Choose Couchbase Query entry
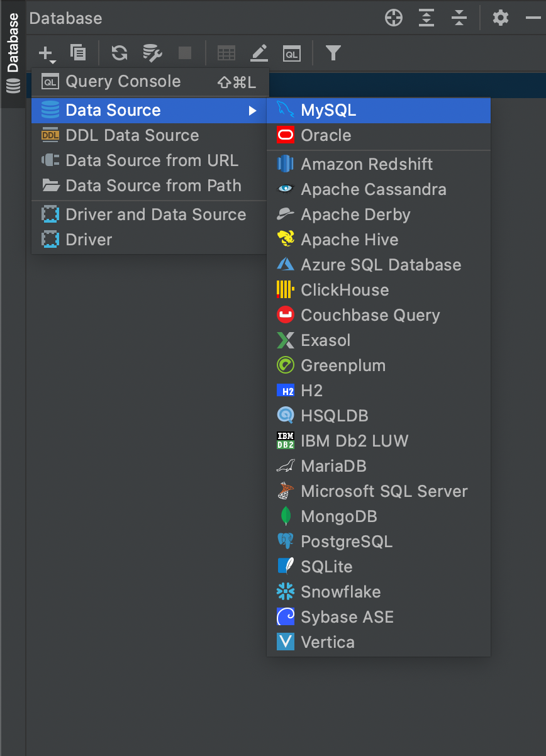This screenshot has height=756, width=546. point(379,315)
